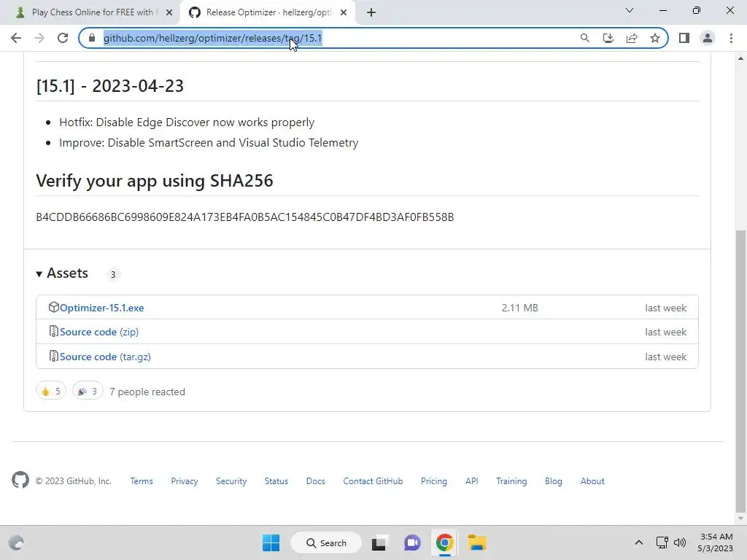747x560 pixels.
Task: Click the install/download page icon in address bar
Action: click(x=608, y=38)
